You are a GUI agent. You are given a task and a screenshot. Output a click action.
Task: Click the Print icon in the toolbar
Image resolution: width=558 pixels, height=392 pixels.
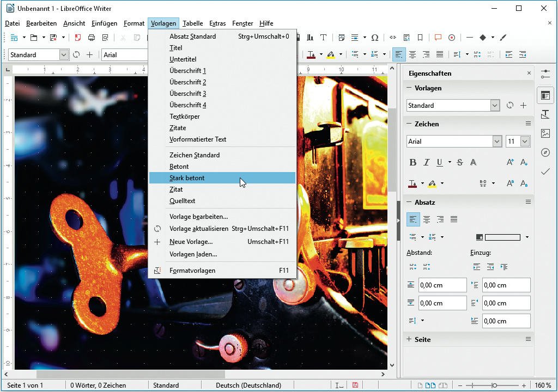(92, 38)
